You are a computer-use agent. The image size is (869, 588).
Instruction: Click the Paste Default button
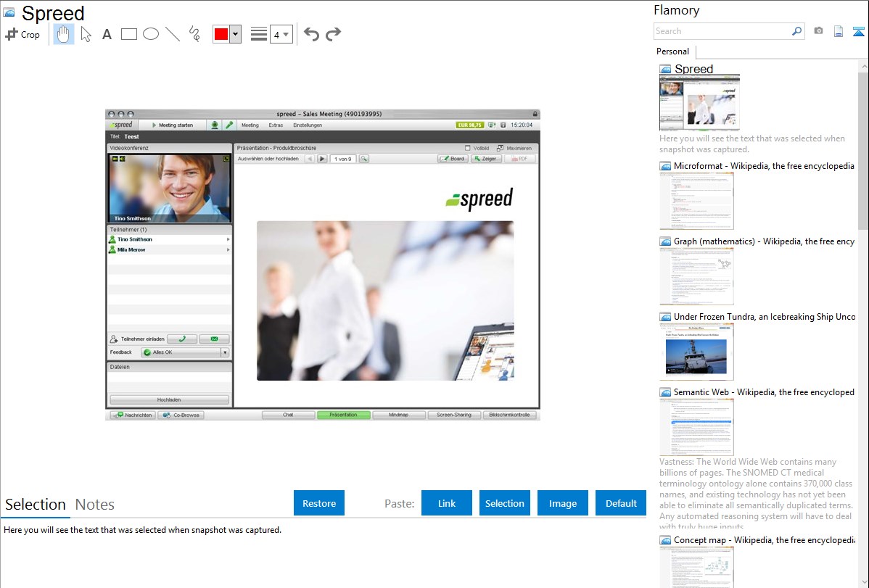[x=621, y=503]
